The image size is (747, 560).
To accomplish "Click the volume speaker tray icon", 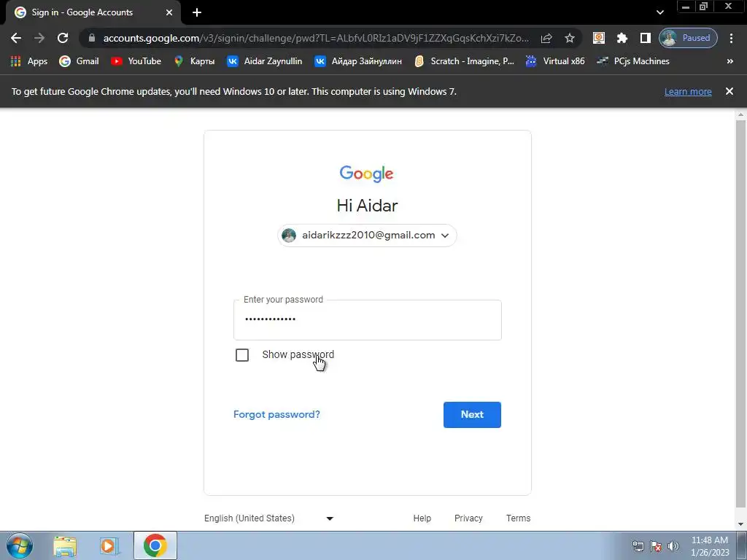I will coord(673,546).
